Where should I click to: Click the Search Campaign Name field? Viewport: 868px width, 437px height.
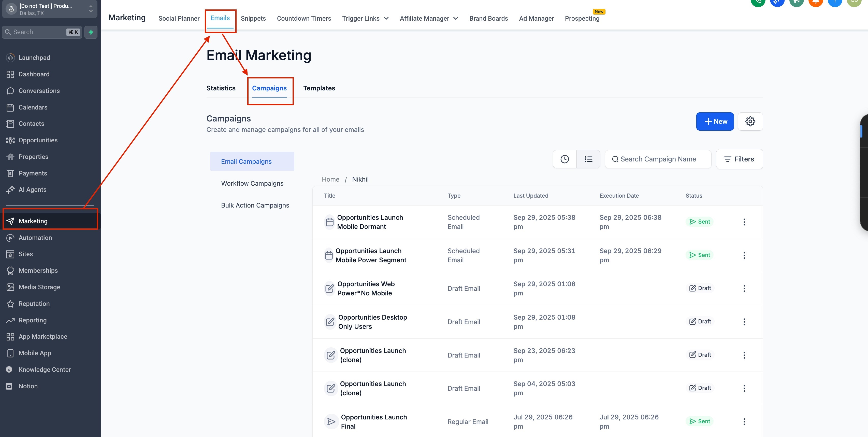pyautogui.click(x=658, y=159)
